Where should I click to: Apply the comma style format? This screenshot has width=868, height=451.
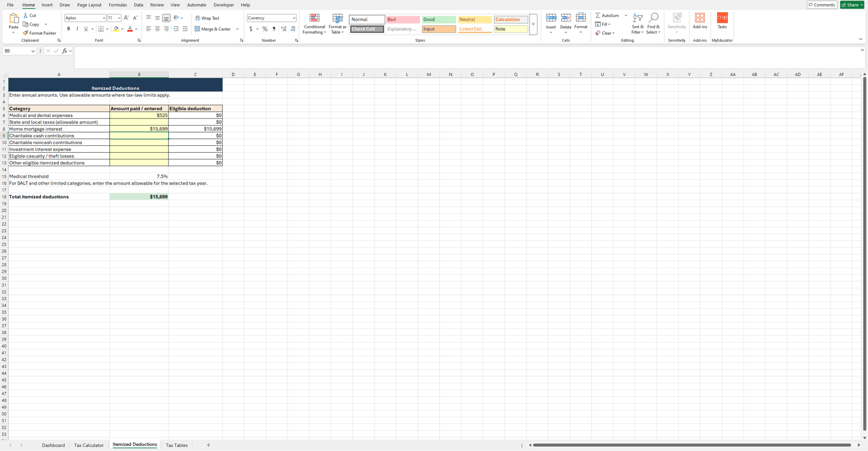pyautogui.click(x=274, y=29)
